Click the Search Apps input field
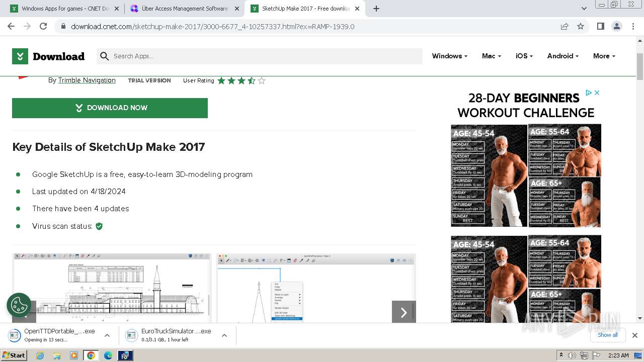Image resolution: width=644 pixels, height=362 pixels. tap(260, 56)
